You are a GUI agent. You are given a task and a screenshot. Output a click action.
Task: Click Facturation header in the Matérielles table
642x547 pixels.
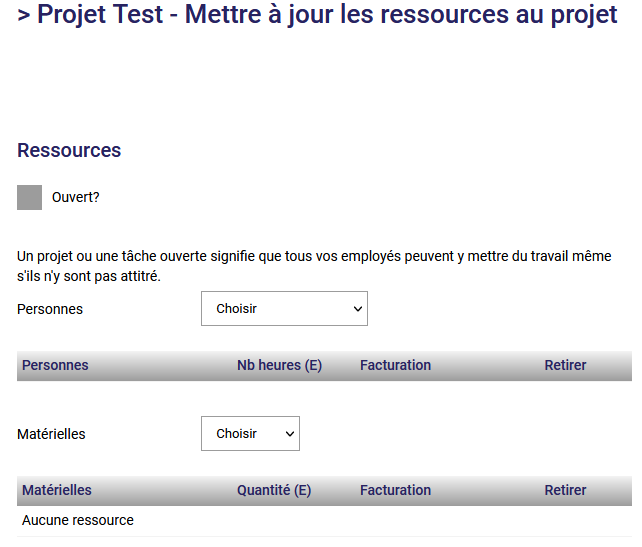click(x=395, y=490)
